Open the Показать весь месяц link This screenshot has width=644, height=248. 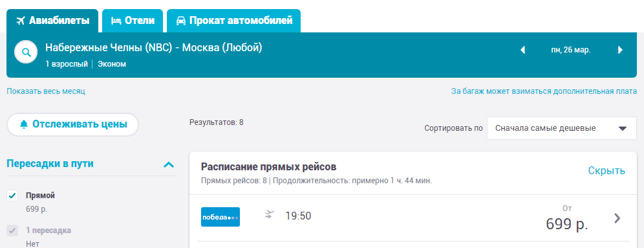point(46,91)
